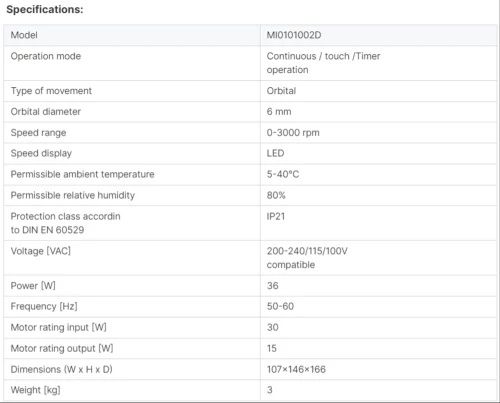500x403 pixels.
Task: Click the Type of movement label
Action: pyautogui.click(x=51, y=91)
